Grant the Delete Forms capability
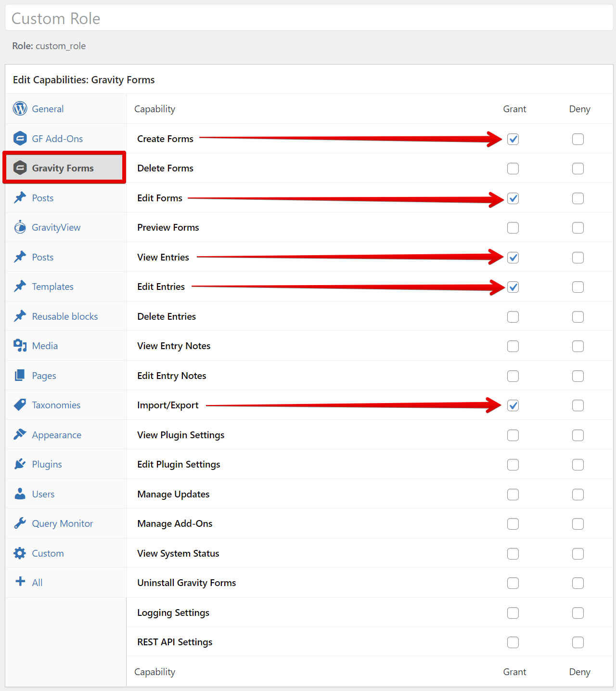Image resolution: width=616 pixels, height=691 pixels. 513,169
